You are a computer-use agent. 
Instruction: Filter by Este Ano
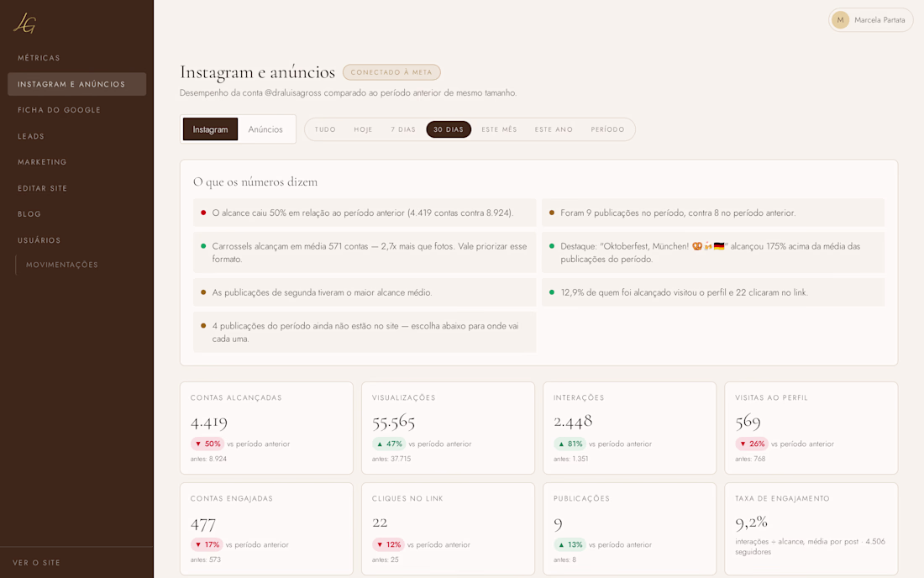click(554, 129)
